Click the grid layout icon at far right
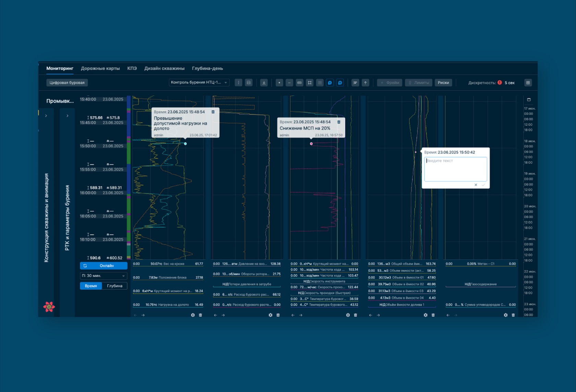The height and width of the screenshot is (392, 576). (x=528, y=83)
